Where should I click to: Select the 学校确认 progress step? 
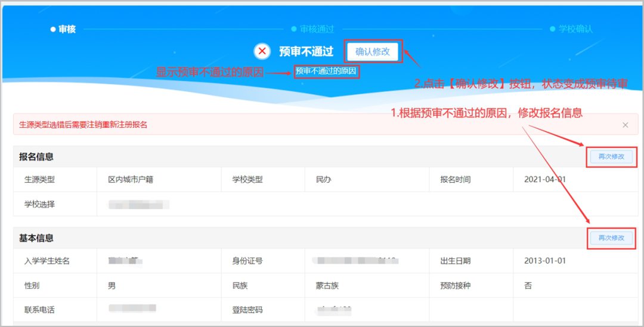click(571, 29)
